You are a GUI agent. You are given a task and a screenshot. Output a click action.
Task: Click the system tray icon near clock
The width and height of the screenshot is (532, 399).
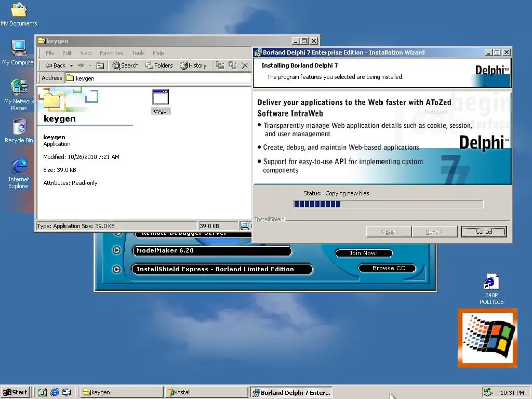point(488,392)
